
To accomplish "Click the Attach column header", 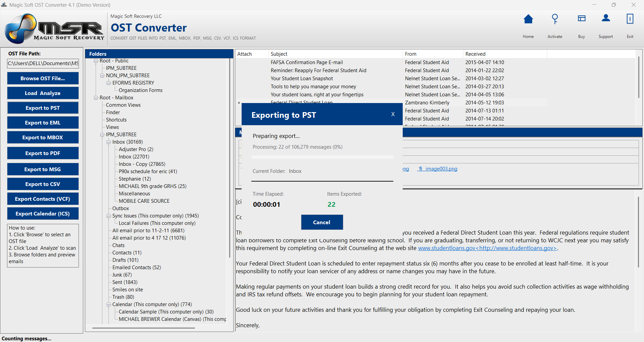I will click(x=252, y=54).
